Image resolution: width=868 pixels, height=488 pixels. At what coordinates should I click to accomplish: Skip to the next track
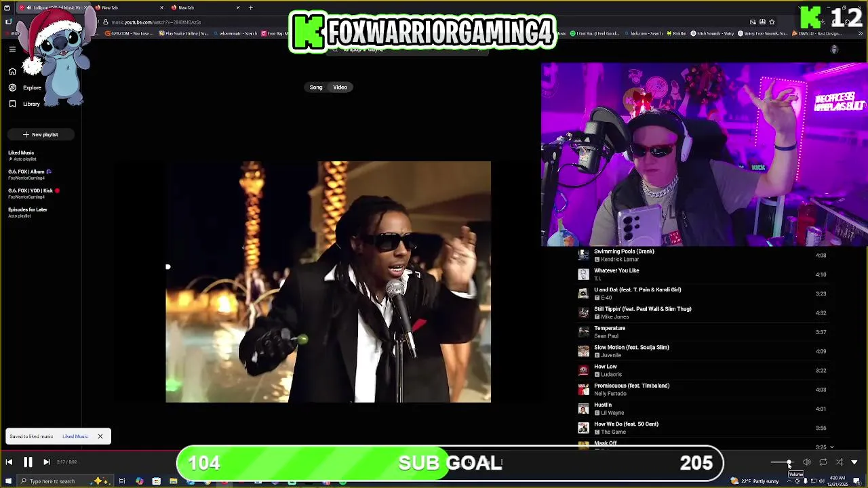(x=47, y=462)
